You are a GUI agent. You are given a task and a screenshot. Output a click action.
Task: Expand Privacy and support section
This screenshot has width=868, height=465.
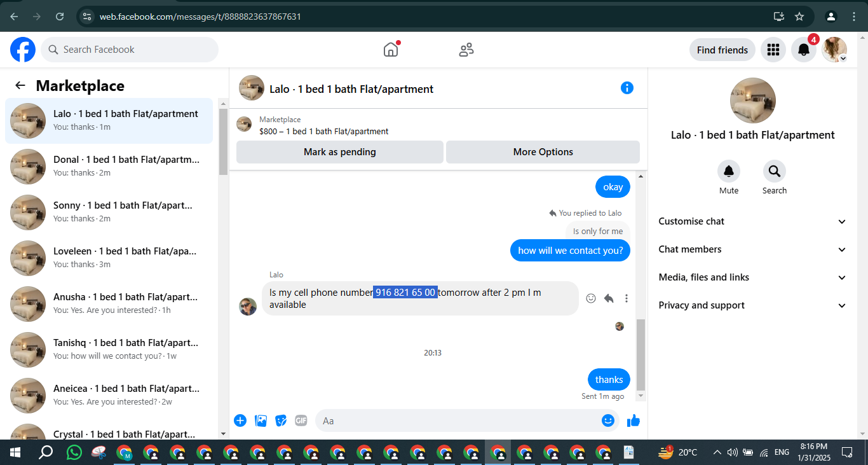(x=752, y=305)
